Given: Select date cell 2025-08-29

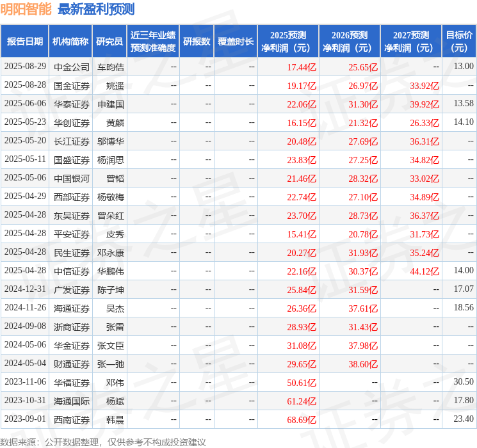Looking at the screenshot, I should click(x=25, y=67).
